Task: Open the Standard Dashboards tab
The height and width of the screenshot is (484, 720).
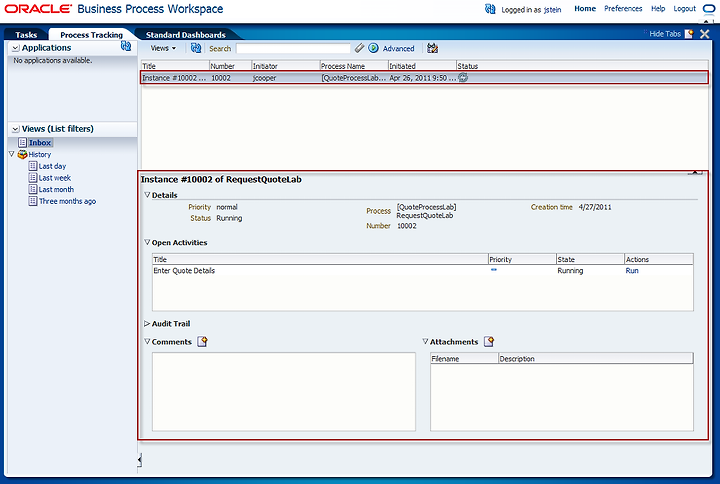Action: pos(186,35)
